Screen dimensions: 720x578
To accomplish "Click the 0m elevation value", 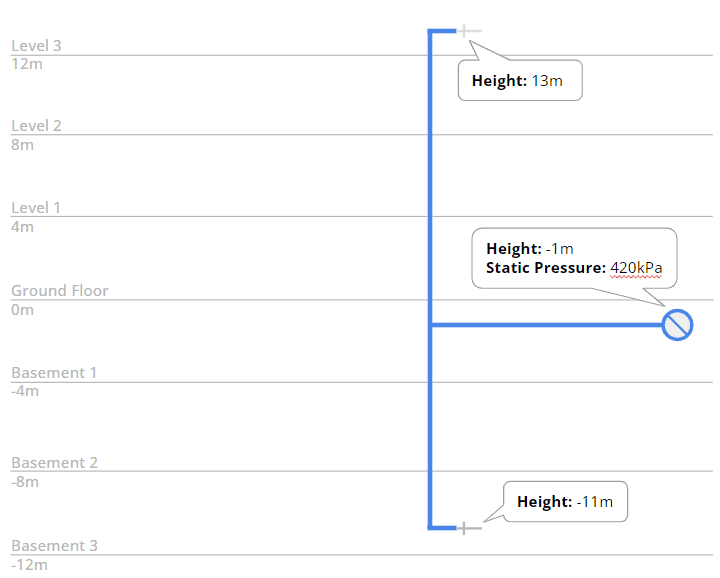I will point(22,310).
